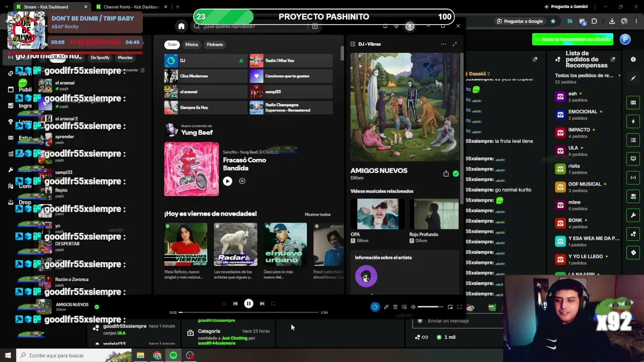Toggle saved checkmark beside AMIGOS NUEVOS title
The image size is (644, 362).
pyautogui.click(x=455, y=173)
